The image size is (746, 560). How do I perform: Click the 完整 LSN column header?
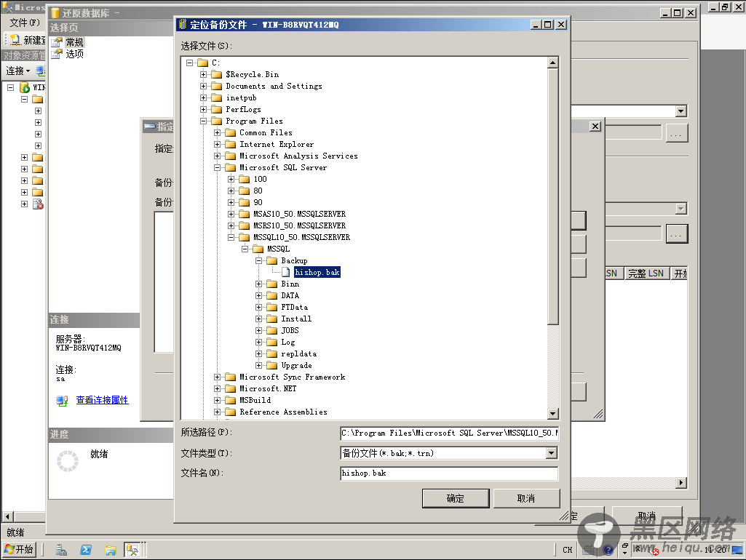[x=646, y=273]
